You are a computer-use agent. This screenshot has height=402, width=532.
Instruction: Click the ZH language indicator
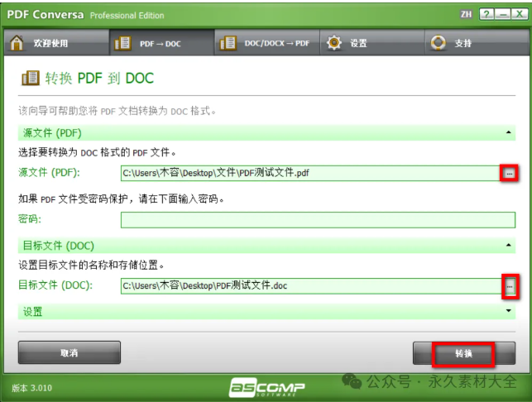(x=466, y=14)
